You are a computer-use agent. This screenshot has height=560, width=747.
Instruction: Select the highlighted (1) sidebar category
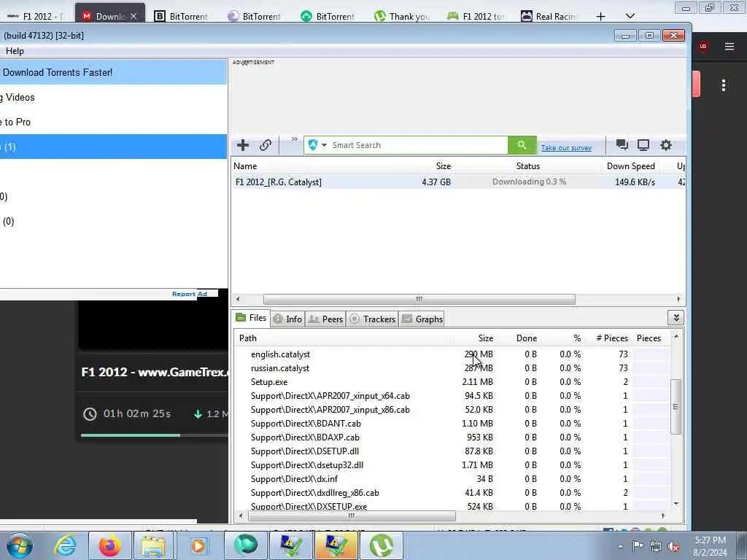113,147
